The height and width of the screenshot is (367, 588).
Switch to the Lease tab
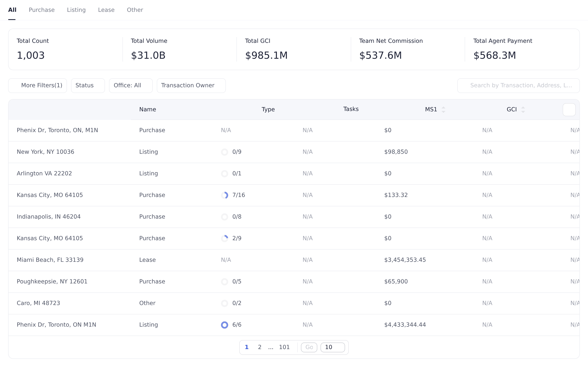106,10
